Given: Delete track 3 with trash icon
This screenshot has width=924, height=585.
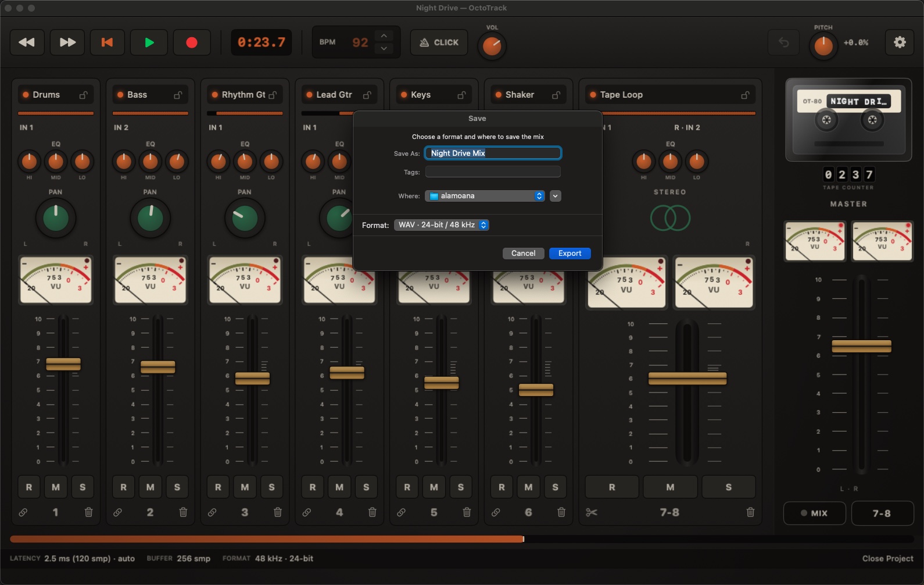Looking at the screenshot, I should coord(278,512).
